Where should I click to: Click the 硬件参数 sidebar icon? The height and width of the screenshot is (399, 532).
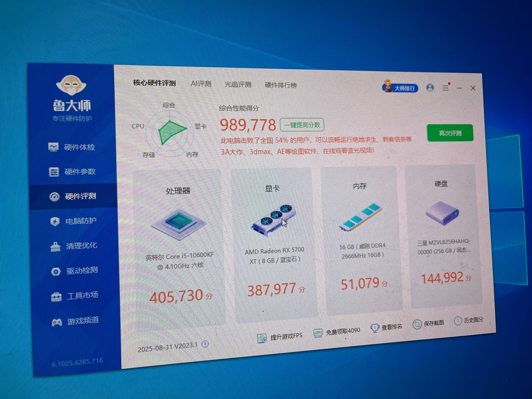pyautogui.click(x=54, y=172)
